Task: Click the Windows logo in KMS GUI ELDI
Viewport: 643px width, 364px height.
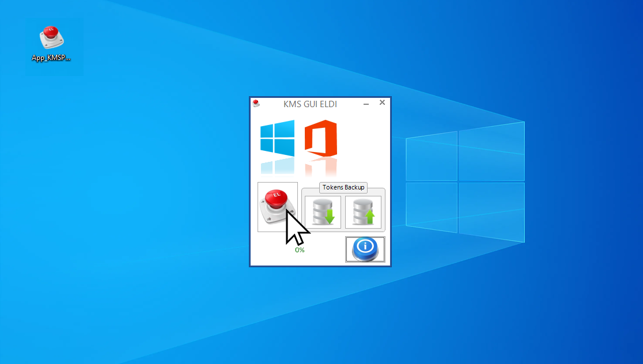Action: (278, 138)
